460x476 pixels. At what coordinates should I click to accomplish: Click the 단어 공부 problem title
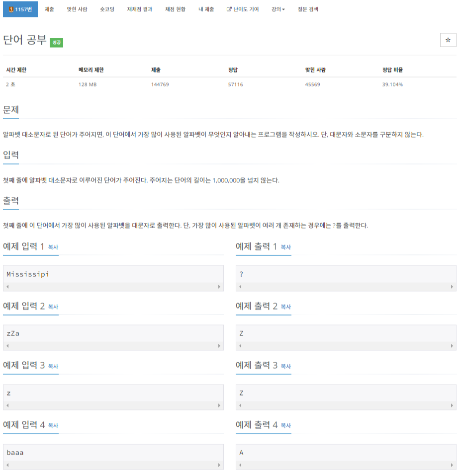point(24,40)
